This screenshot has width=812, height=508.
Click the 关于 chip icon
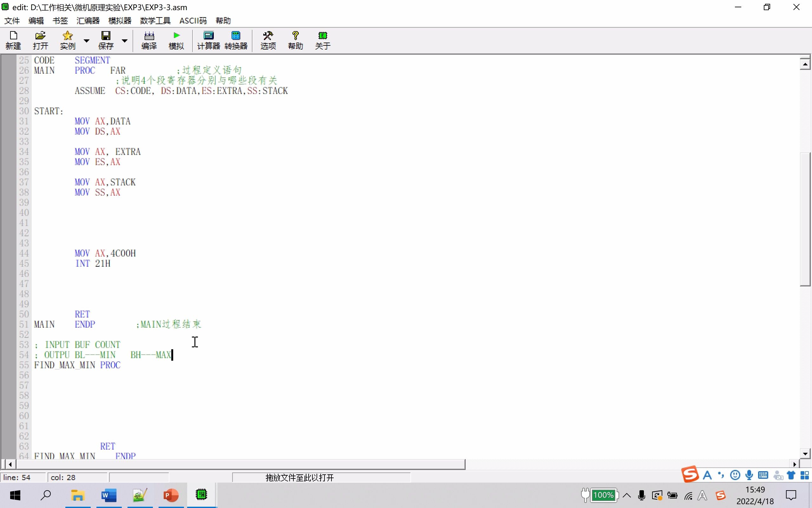point(323,40)
